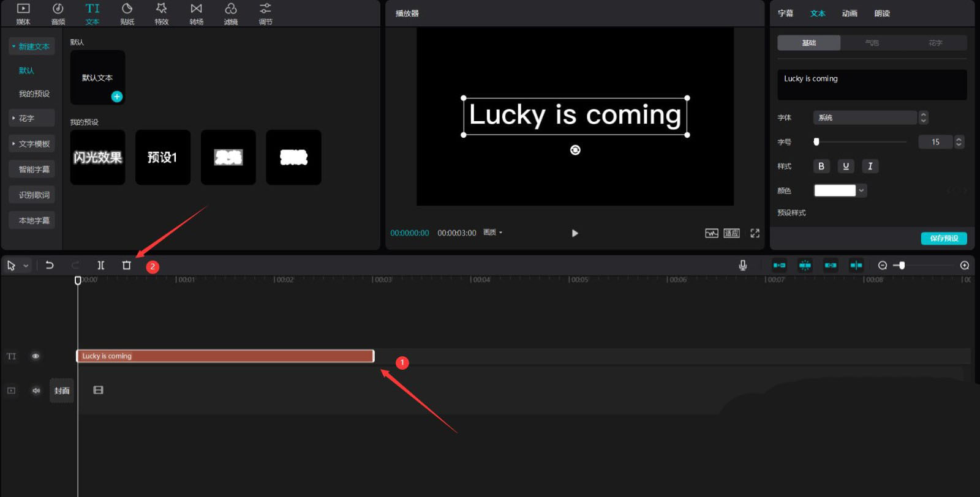Image resolution: width=980 pixels, height=497 pixels.
Task: Open the text color dropdown arrow
Action: [861, 190]
